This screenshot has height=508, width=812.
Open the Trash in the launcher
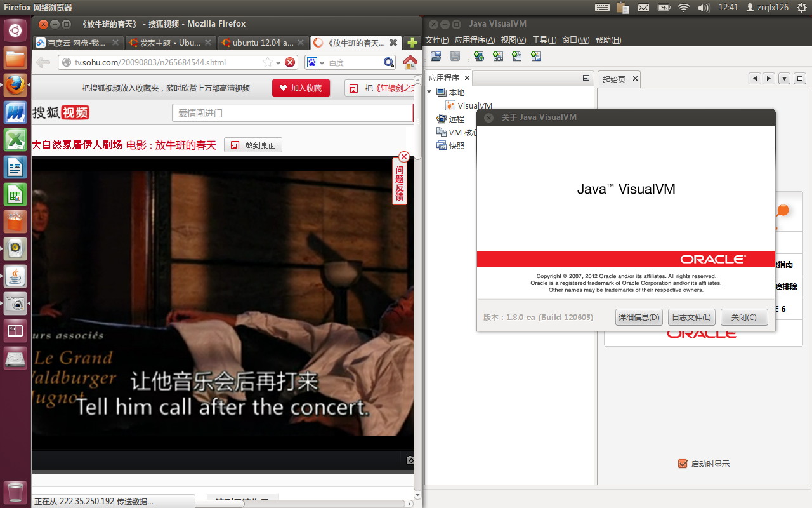click(x=15, y=492)
